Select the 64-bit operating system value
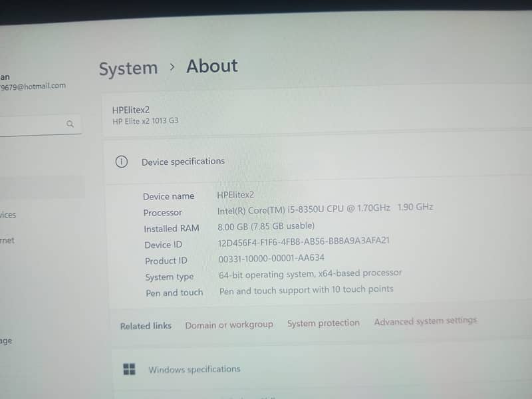532x399 pixels. (x=310, y=274)
